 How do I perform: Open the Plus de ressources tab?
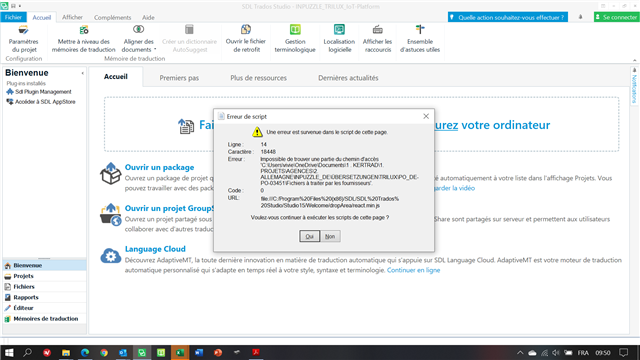pos(258,78)
